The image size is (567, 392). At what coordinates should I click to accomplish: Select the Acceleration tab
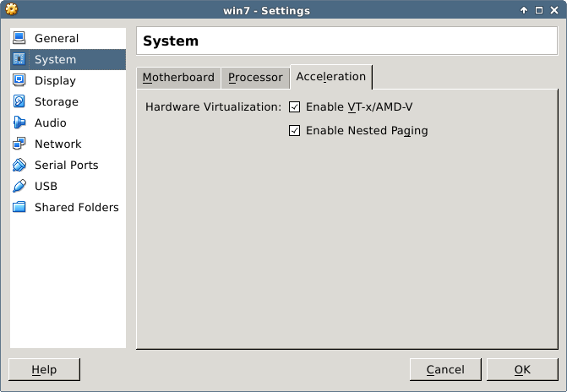point(330,77)
